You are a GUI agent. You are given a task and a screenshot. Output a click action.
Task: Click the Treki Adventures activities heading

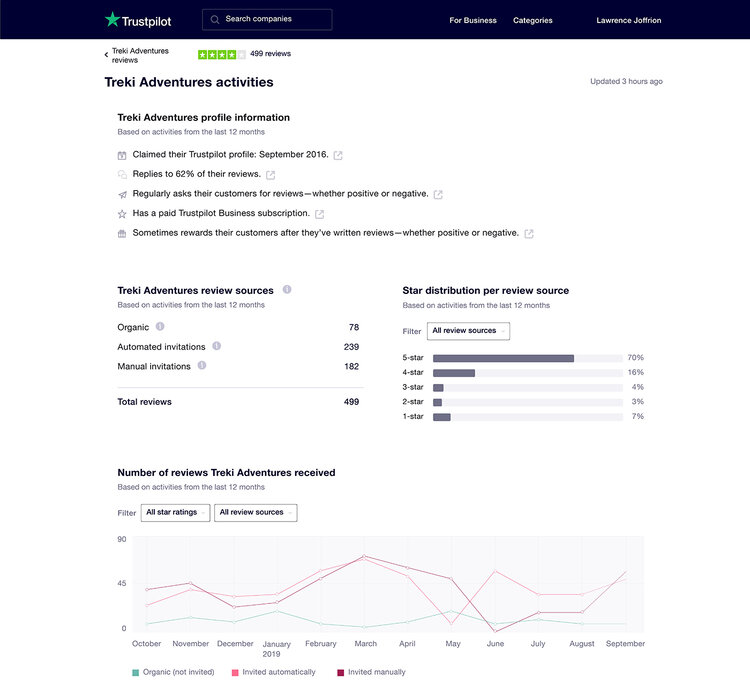(x=189, y=82)
